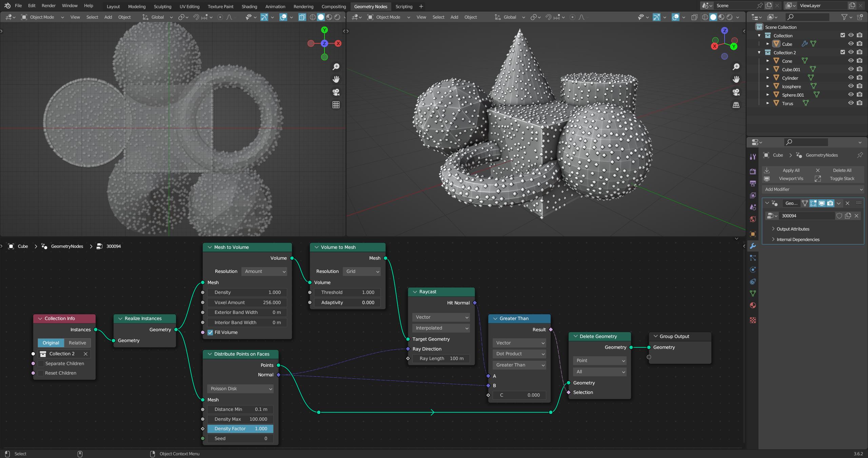
Task: Click the zoom magnifier in the left viewport
Action: click(336, 67)
